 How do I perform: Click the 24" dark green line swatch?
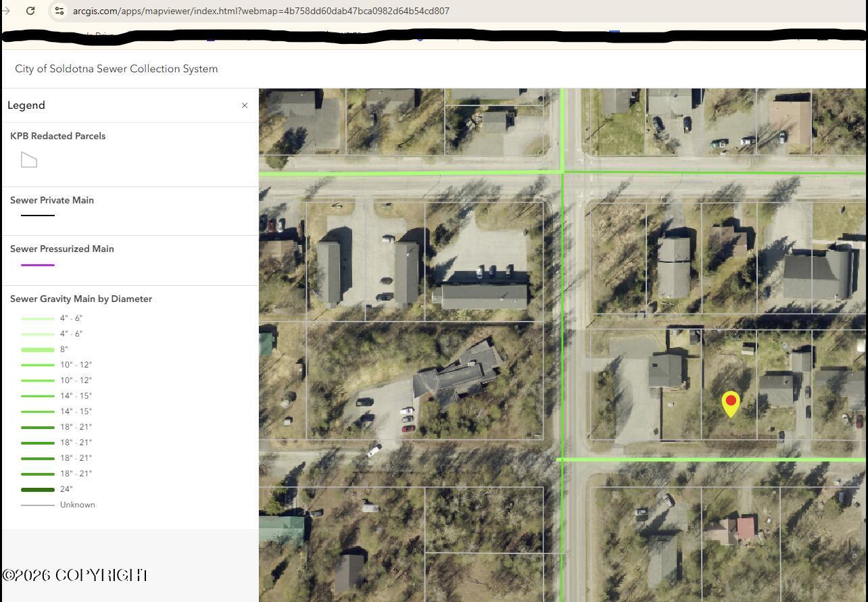[x=38, y=489]
